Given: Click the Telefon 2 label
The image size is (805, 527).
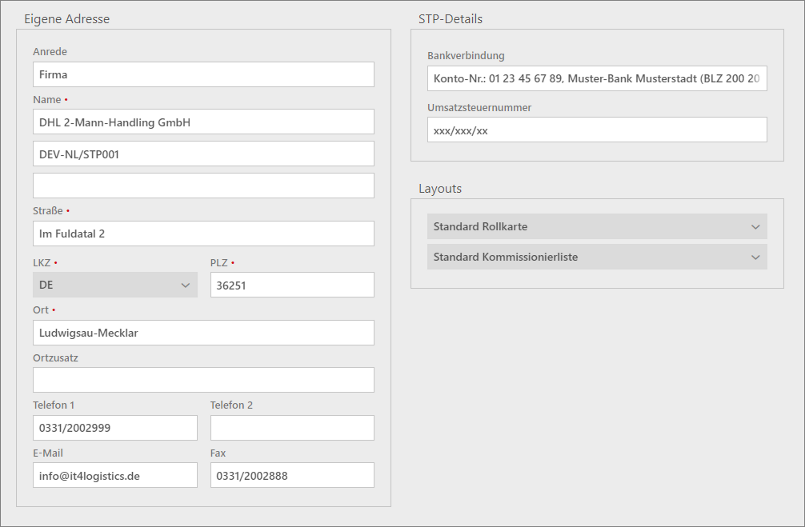Looking at the screenshot, I should point(231,405).
